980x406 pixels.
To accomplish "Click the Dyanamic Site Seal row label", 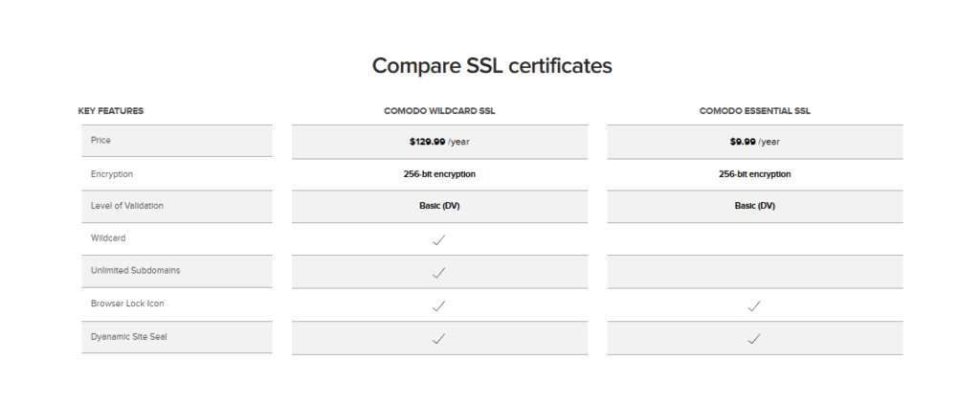I will click(129, 336).
